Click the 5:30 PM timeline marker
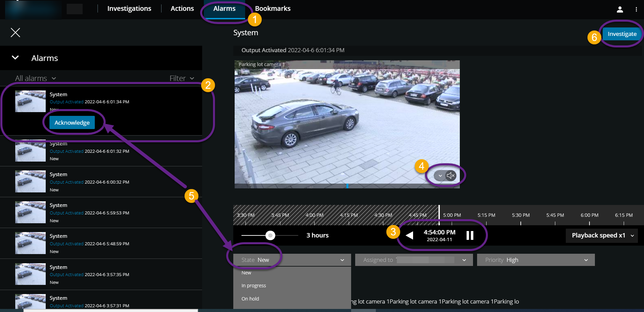Screen dimensions: 644x312 click(x=521, y=215)
